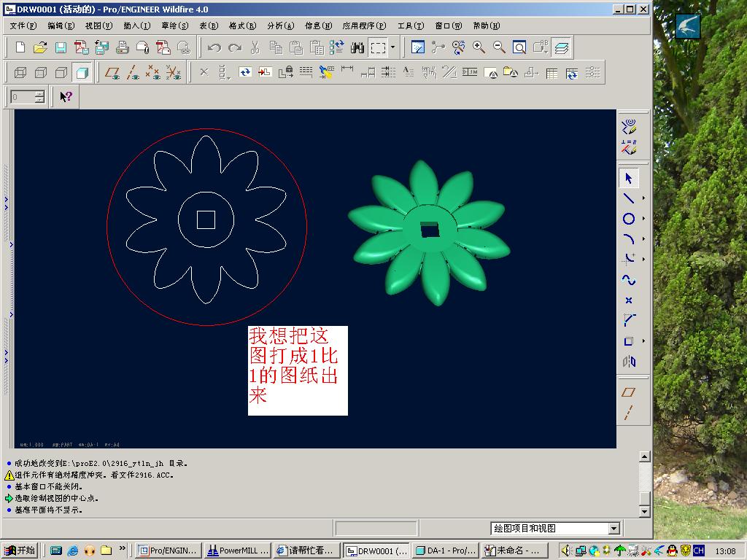The image size is (747, 560).
Task: Toggle datum planes display
Action: click(x=112, y=72)
